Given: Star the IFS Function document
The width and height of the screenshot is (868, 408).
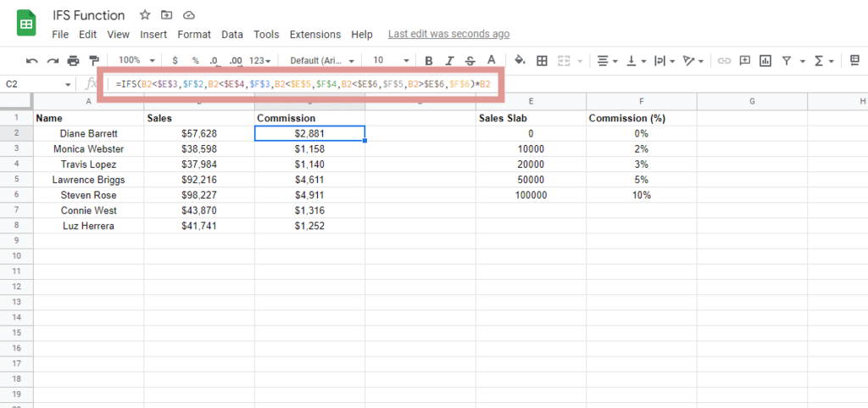Looking at the screenshot, I should point(145,15).
